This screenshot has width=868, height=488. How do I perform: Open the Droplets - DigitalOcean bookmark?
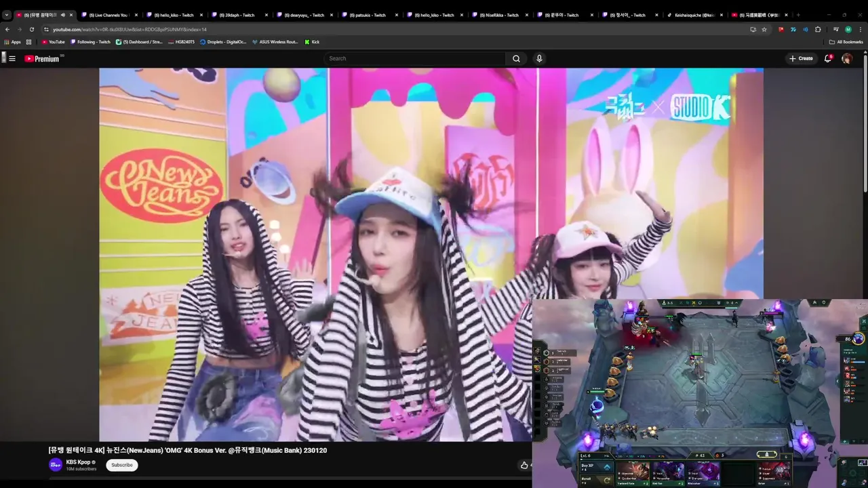tap(223, 42)
